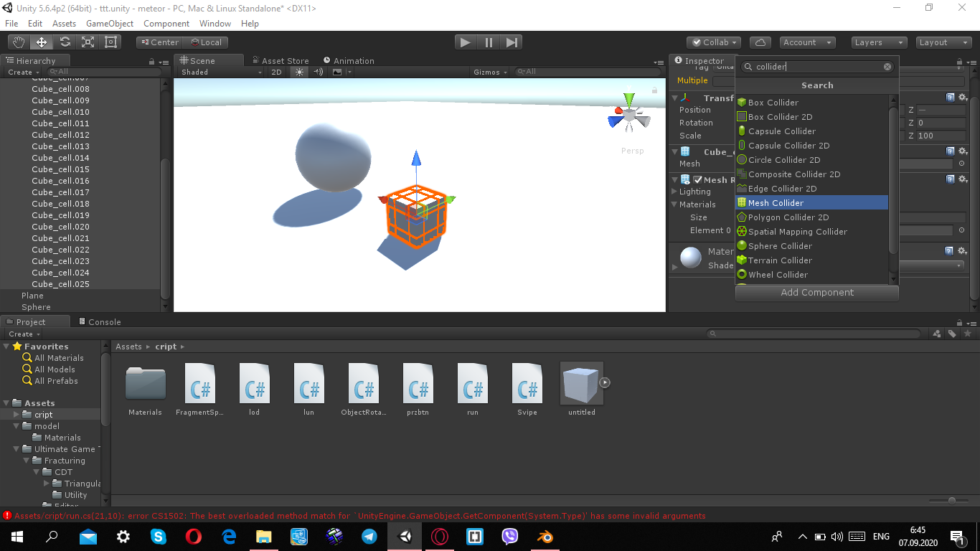Click the Step forward button

click(x=511, y=42)
